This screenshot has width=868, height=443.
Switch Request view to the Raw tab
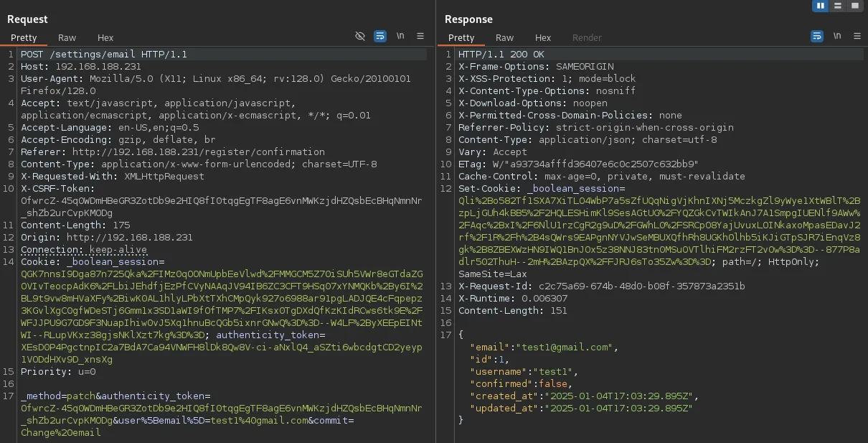point(67,37)
